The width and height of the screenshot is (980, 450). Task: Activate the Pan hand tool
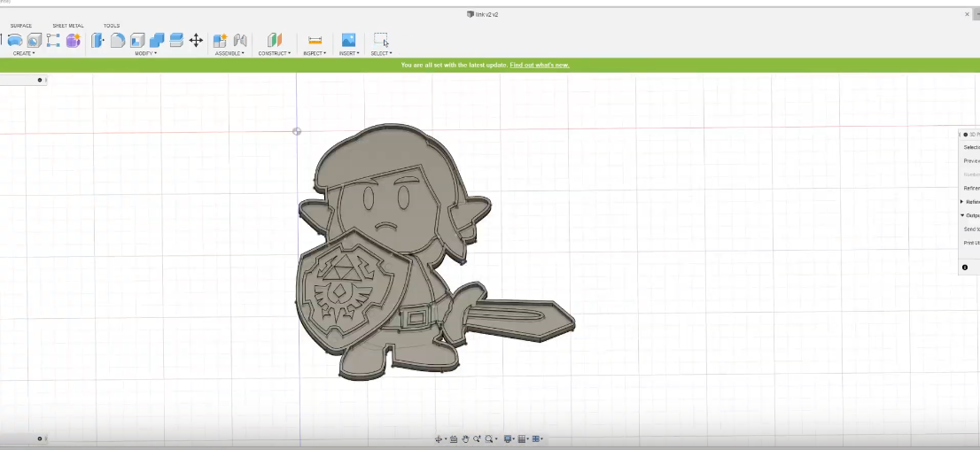pyautogui.click(x=465, y=439)
